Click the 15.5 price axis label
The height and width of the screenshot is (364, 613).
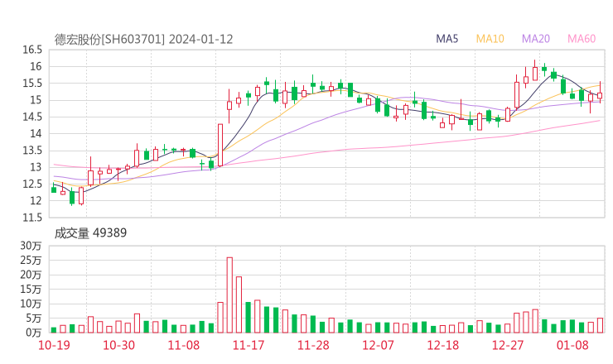32,84
